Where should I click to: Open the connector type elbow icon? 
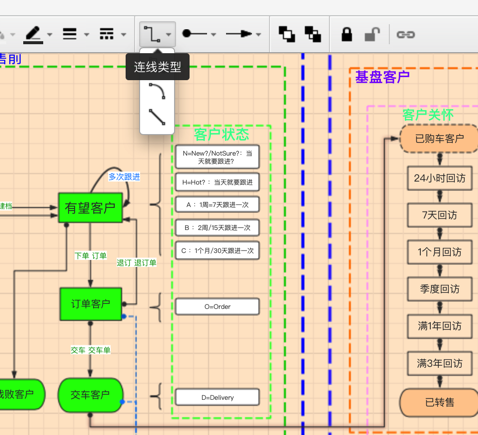(152, 34)
